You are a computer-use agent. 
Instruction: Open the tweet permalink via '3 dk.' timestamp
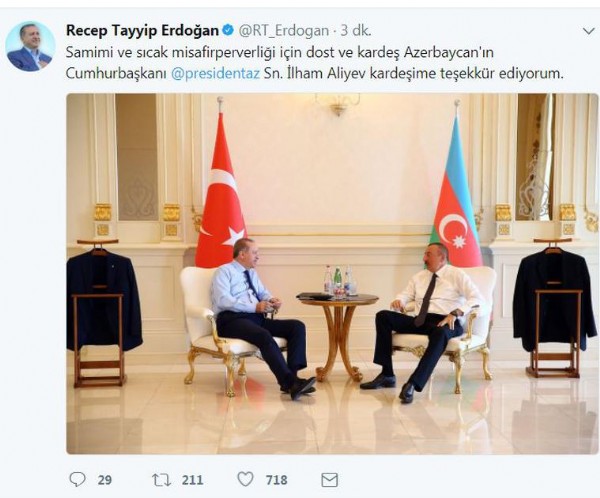click(356, 31)
